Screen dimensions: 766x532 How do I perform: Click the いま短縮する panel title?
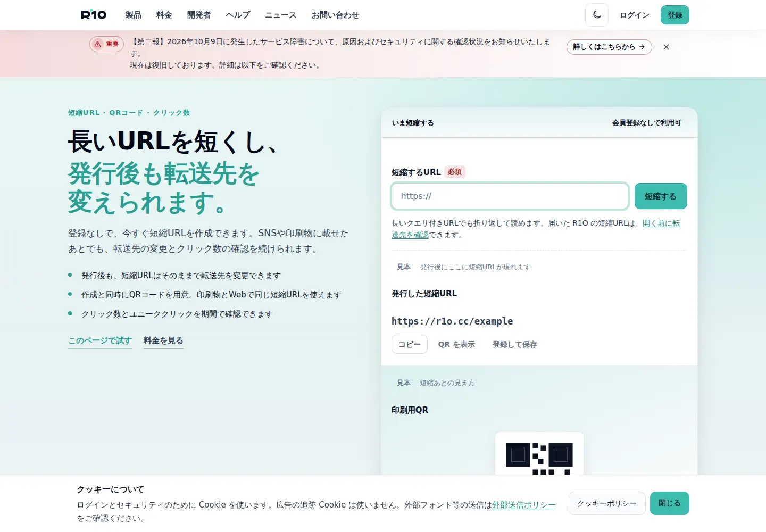tap(413, 123)
